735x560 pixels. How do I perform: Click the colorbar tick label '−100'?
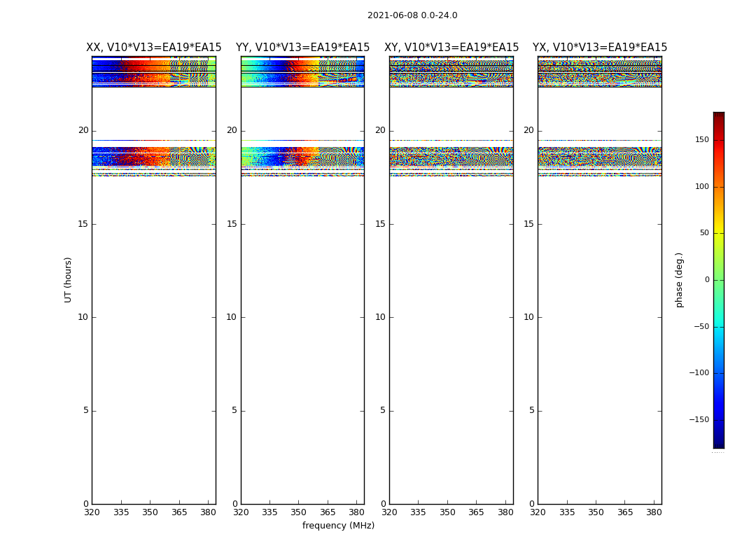(x=699, y=373)
